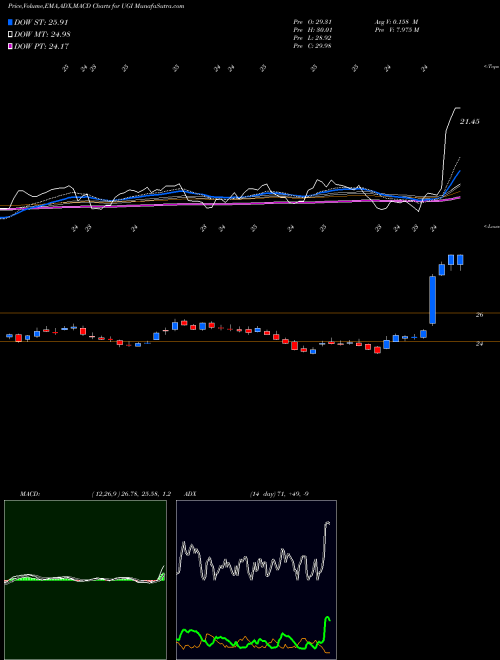
Task: Click the 24 price level label
Action: tap(479, 344)
